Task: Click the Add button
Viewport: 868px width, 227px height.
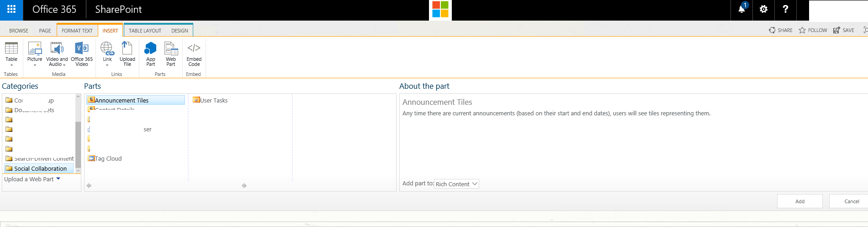Action: 800,201
